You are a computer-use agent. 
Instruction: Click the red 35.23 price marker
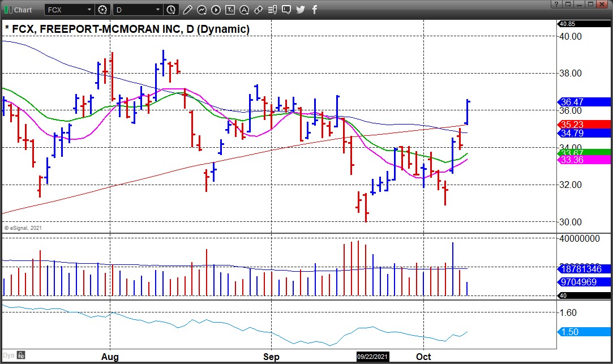pyautogui.click(x=584, y=125)
